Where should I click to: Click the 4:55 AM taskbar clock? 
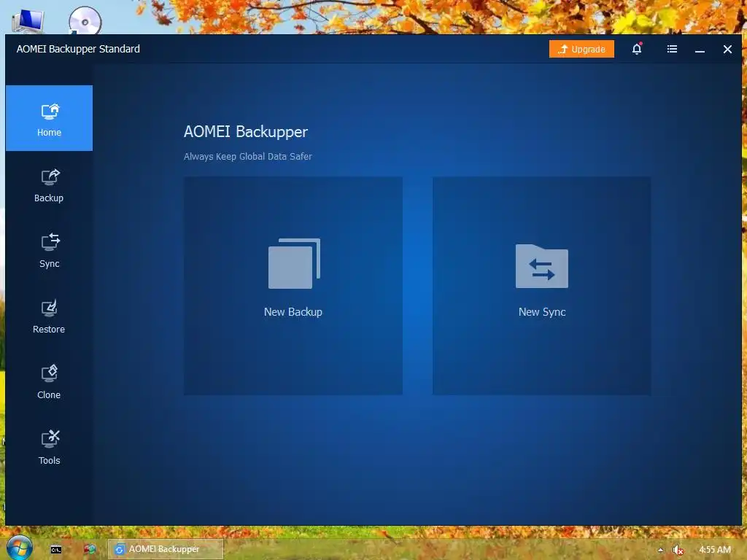tap(715, 550)
